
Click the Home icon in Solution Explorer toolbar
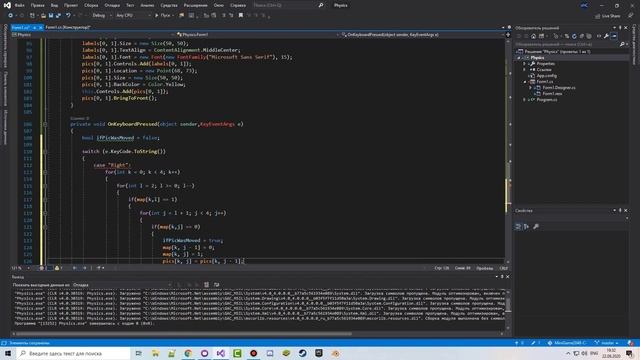(533, 36)
